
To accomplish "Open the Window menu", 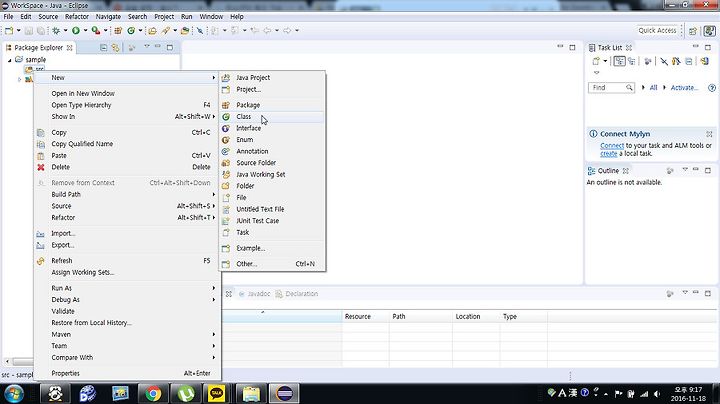I will (211, 17).
